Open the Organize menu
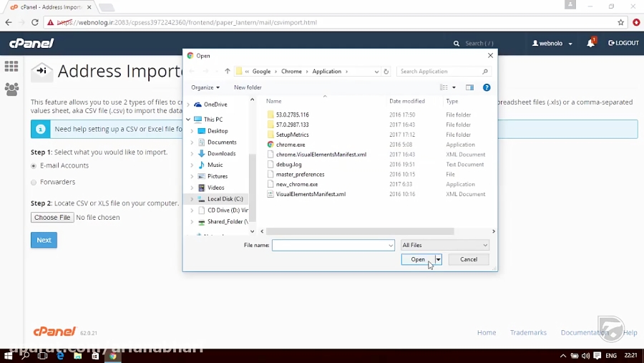This screenshot has height=363, width=644. point(205,87)
